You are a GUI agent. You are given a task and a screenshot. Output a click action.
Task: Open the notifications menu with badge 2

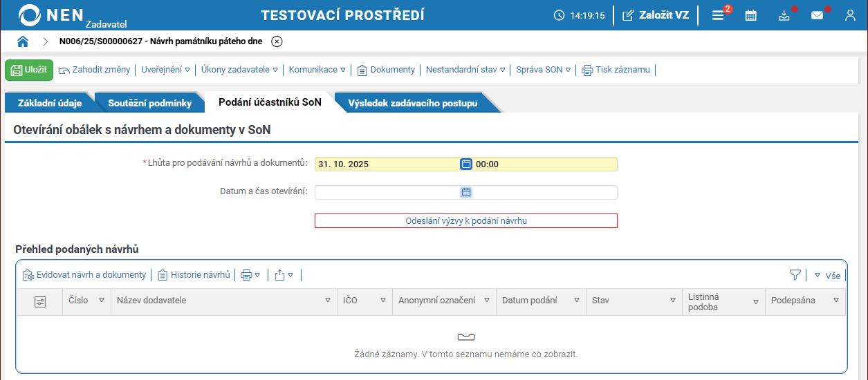click(719, 15)
